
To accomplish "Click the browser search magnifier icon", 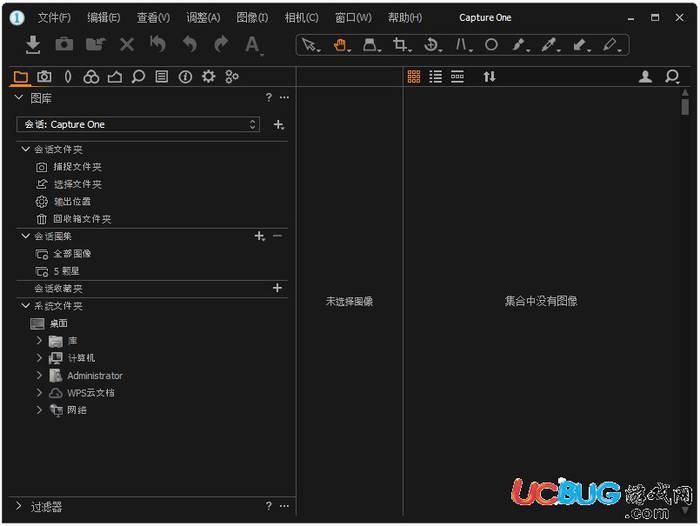I will click(x=672, y=77).
